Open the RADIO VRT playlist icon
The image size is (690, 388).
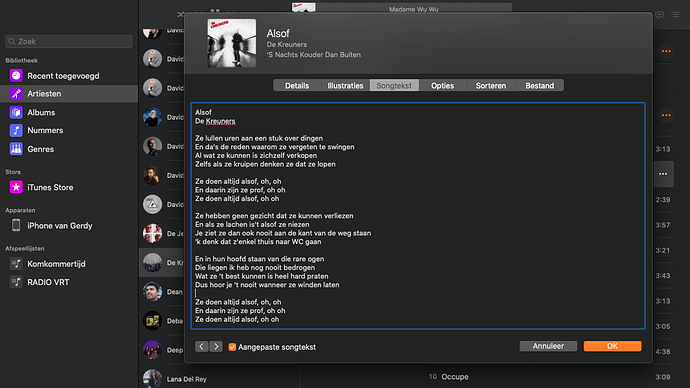(x=16, y=282)
